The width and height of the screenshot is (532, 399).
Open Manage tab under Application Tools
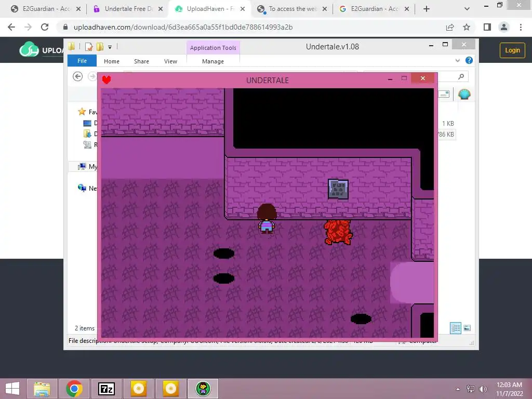point(213,61)
